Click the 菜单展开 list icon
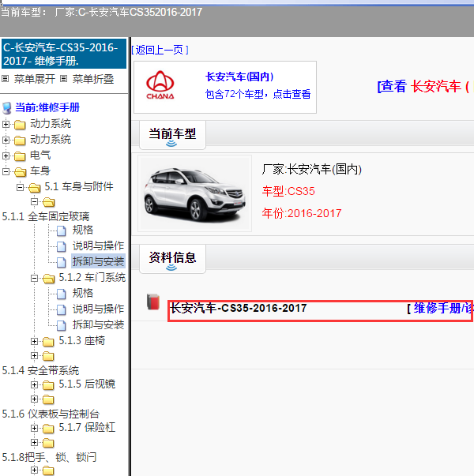474x476 pixels. (6, 79)
